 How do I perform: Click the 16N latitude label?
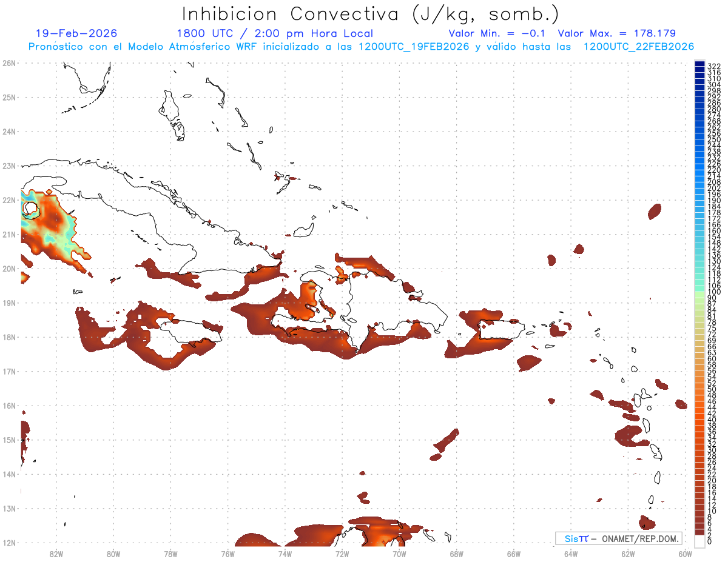tap(9, 406)
